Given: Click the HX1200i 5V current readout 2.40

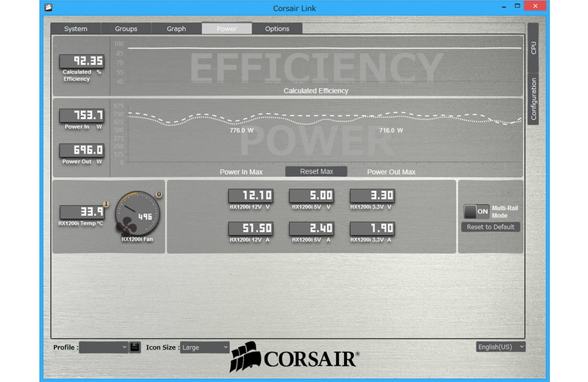Looking at the screenshot, I should (312, 228).
